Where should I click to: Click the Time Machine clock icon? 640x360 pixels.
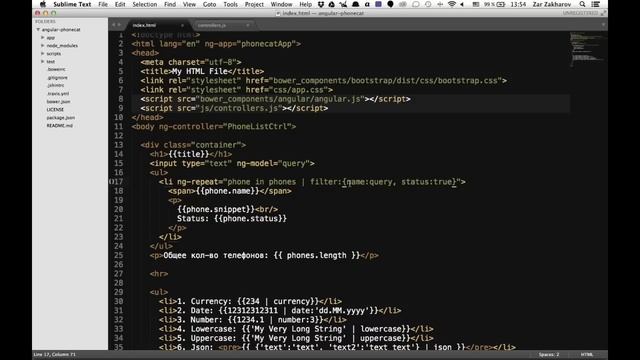(x=428, y=4)
